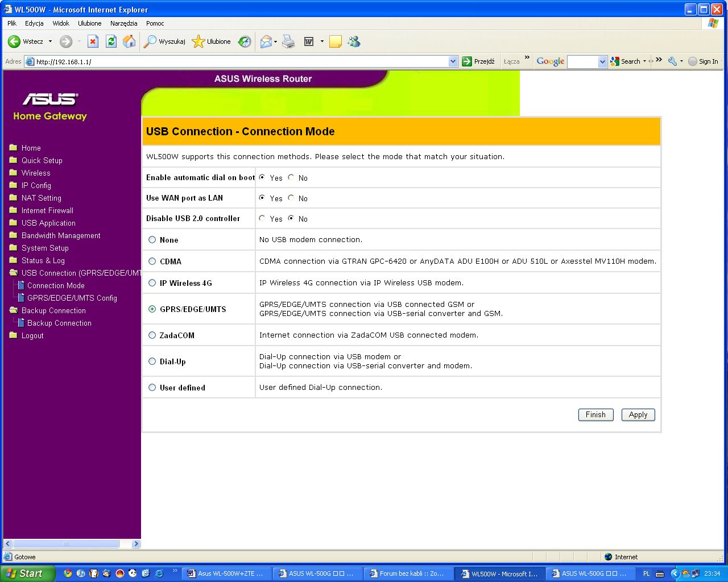Click the Apply button
Image resolution: width=728 pixels, height=582 pixels.
tap(638, 415)
